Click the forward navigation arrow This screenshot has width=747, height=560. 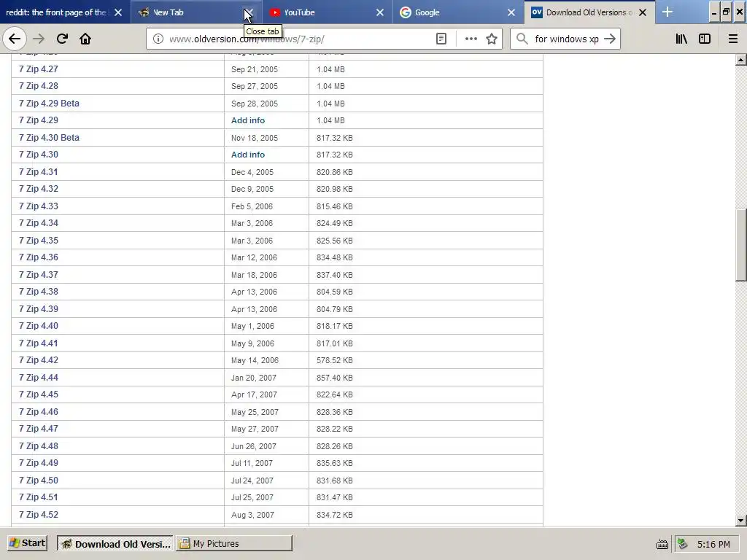[39, 39]
